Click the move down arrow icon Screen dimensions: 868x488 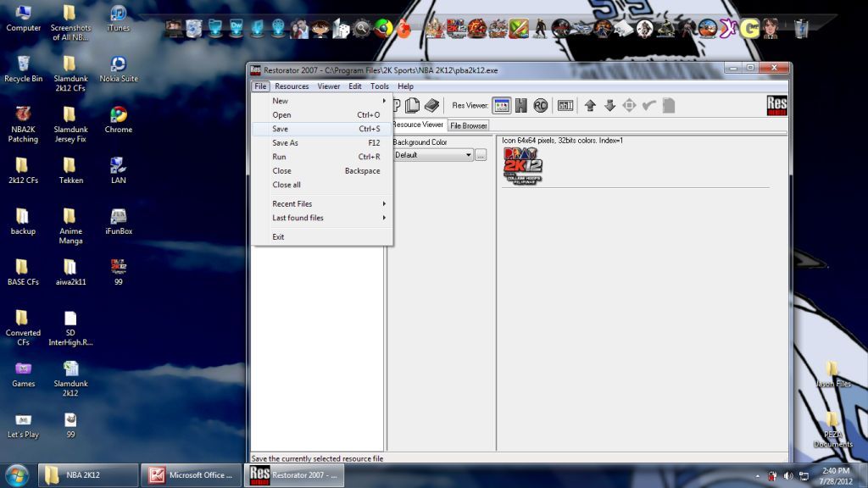pyautogui.click(x=609, y=105)
